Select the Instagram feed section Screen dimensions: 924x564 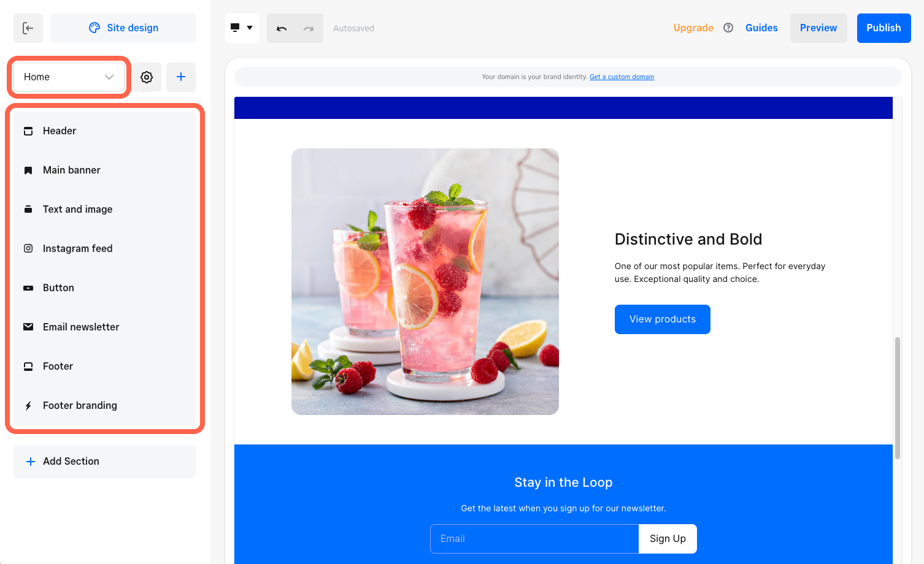105,248
